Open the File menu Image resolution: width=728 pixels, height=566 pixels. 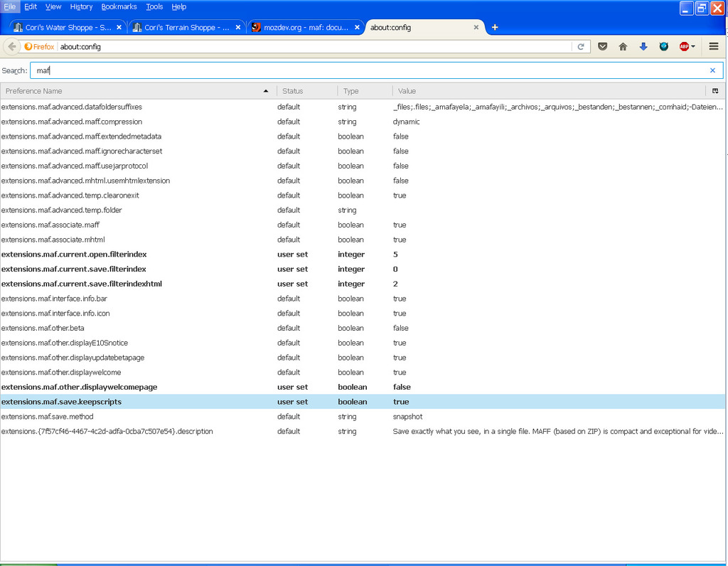coord(10,6)
